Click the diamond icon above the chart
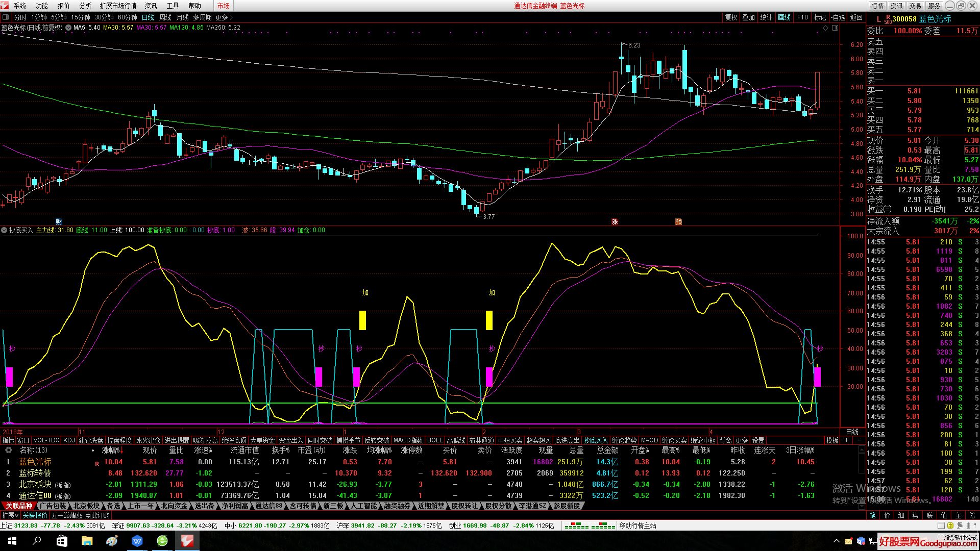Image resolution: width=980 pixels, height=551 pixels. [826, 28]
